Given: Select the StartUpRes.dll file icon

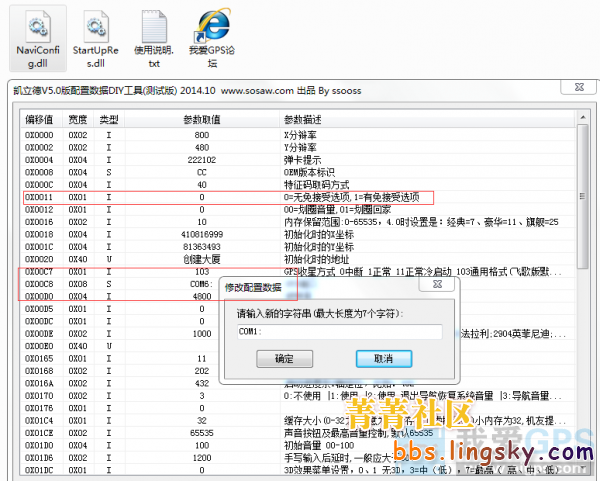Looking at the screenshot, I should click(96, 38).
